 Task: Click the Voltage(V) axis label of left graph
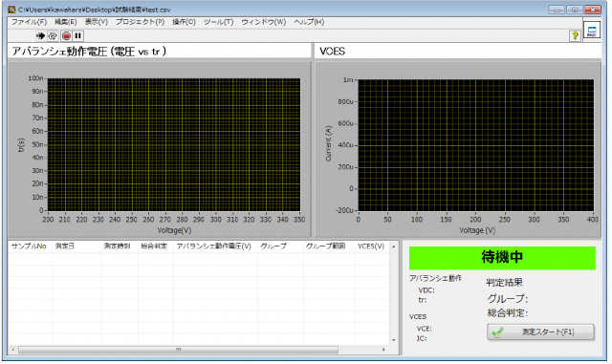point(174,230)
